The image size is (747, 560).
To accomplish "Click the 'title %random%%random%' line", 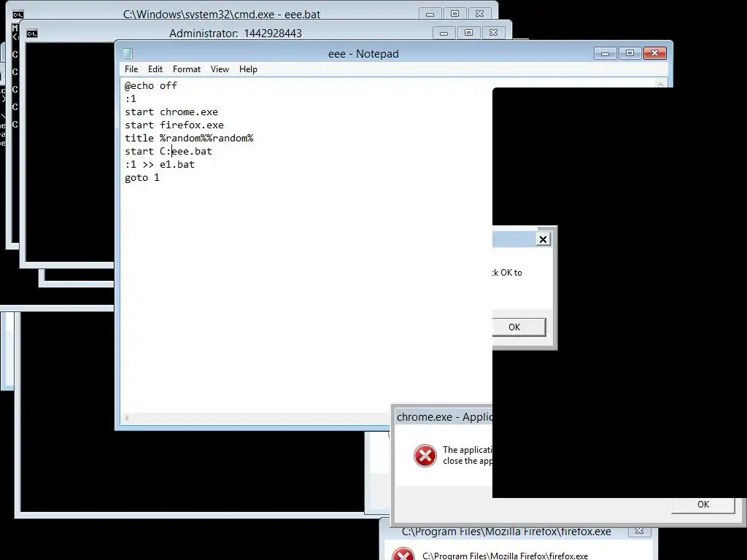I will [189, 138].
